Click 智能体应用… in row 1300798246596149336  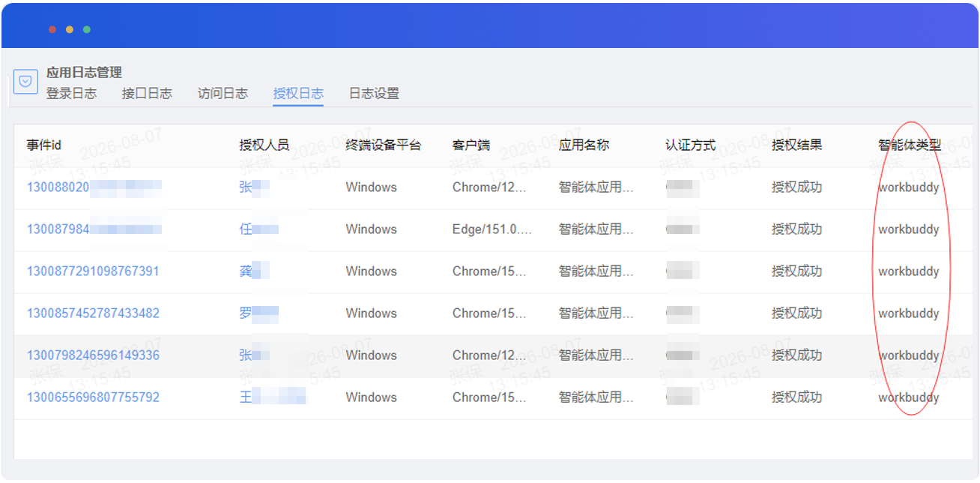pyautogui.click(x=596, y=355)
